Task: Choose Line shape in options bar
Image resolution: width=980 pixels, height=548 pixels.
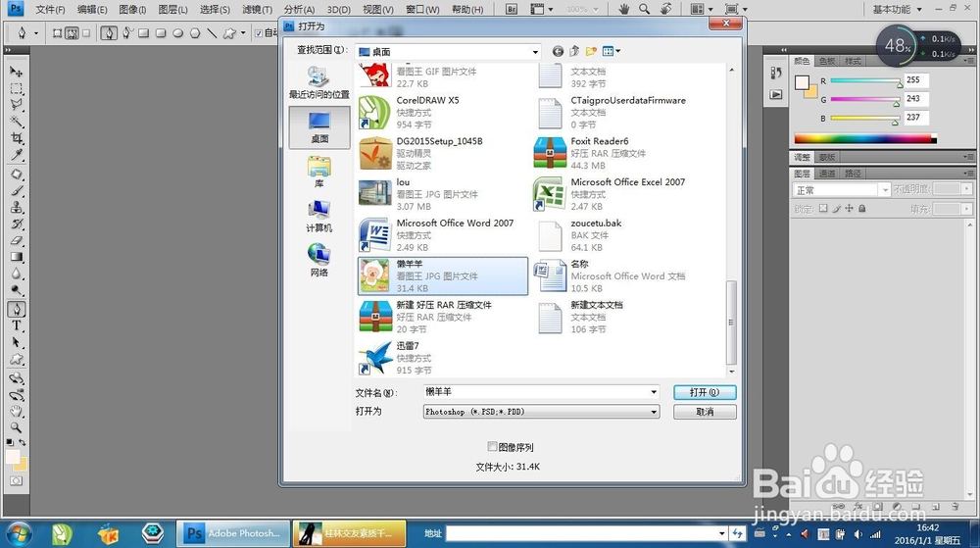Action: (x=212, y=33)
